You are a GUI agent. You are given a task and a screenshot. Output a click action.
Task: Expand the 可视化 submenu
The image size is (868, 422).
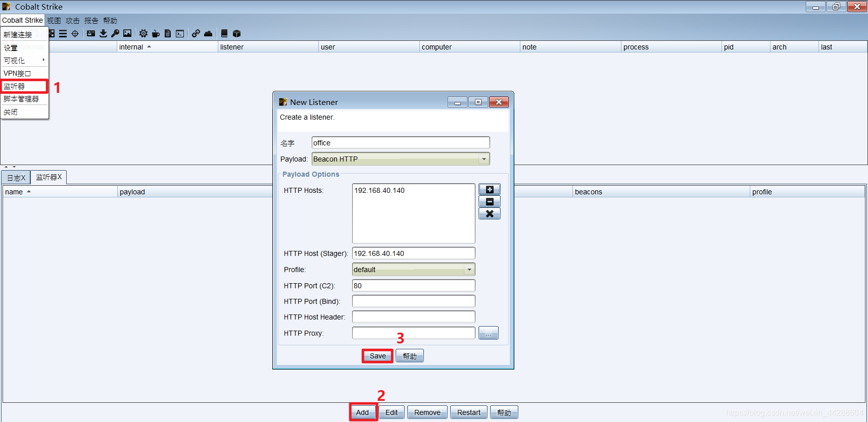click(x=24, y=61)
